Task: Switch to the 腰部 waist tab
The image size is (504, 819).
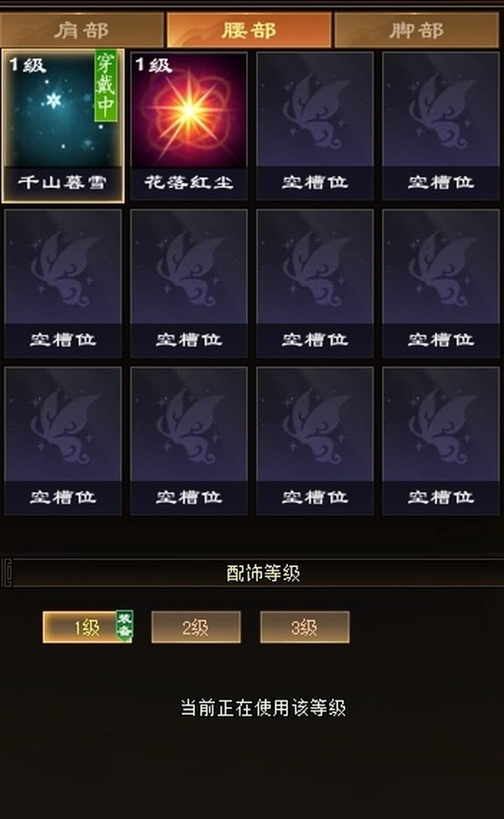Action: click(x=249, y=30)
